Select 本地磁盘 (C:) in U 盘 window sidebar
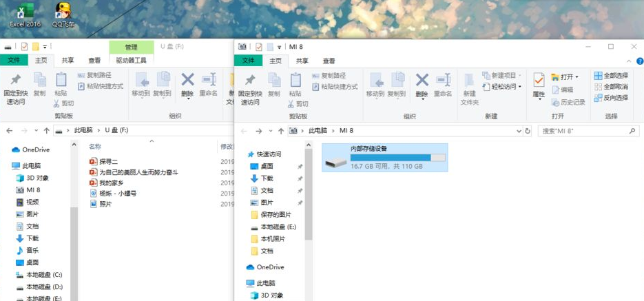The height and width of the screenshot is (301, 644). [43, 275]
